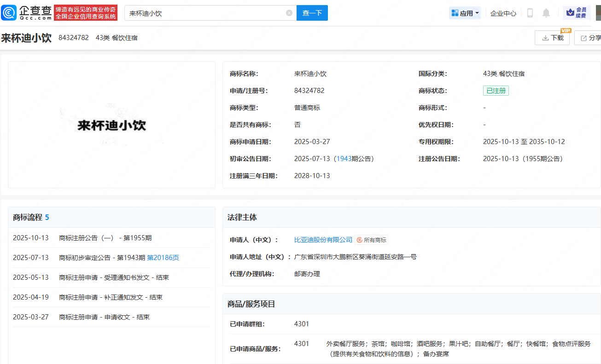The height and width of the screenshot is (364, 601).
Task: Click the 来杯迪小饮 trademark image
Action: tap(111, 125)
